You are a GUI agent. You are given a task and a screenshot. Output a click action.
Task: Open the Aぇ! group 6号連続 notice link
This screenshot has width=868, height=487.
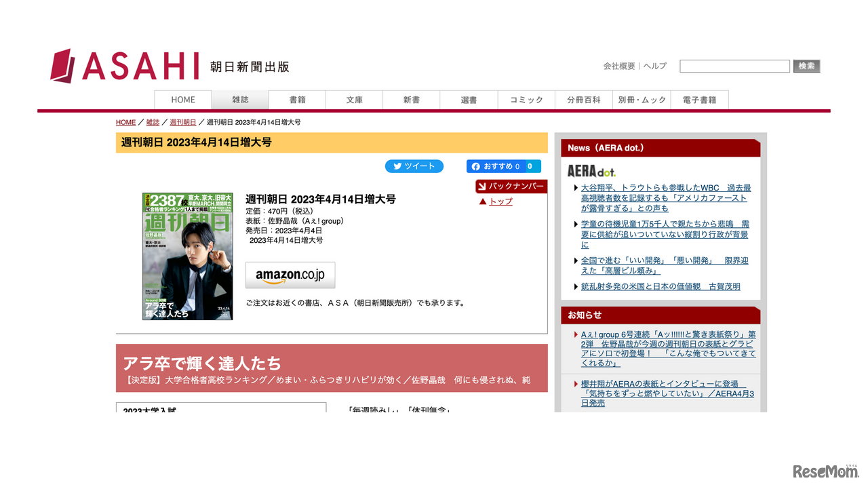[x=668, y=349]
